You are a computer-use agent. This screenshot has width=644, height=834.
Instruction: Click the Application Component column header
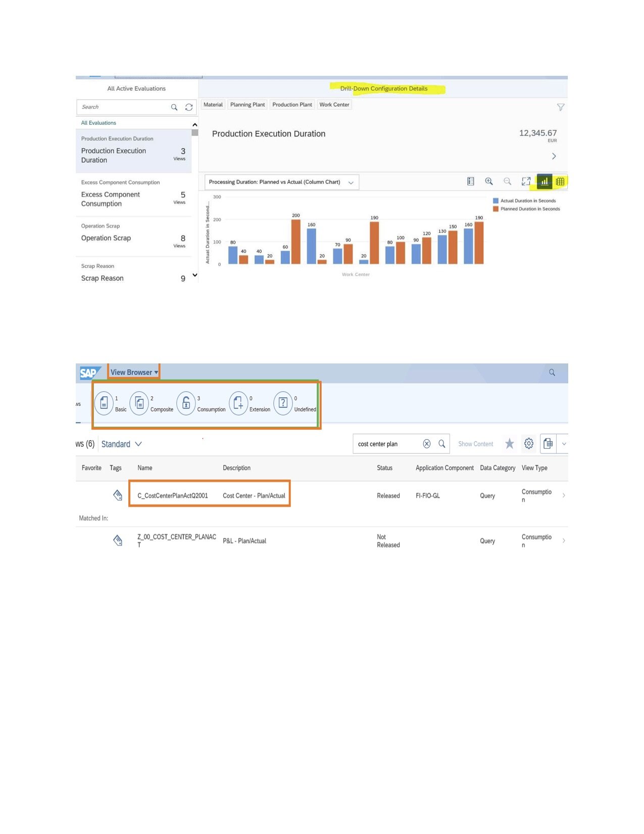coord(445,468)
